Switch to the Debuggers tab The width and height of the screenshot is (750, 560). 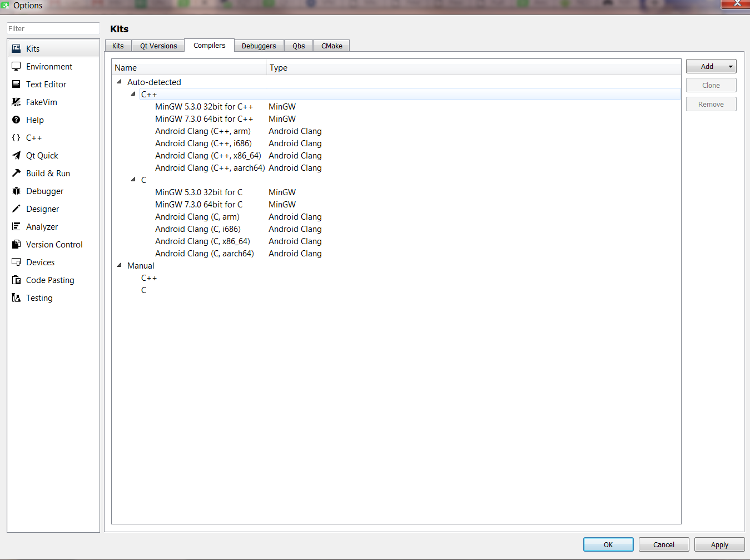pyautogui.click(x=259, y=46)
